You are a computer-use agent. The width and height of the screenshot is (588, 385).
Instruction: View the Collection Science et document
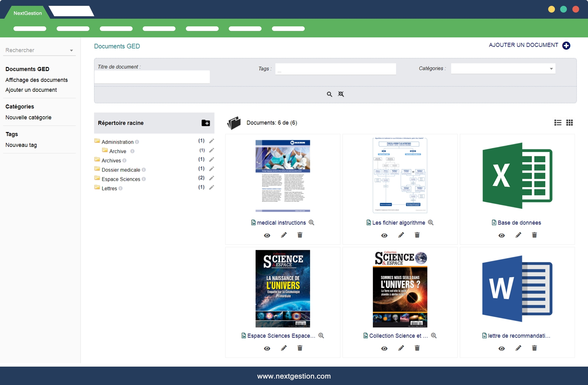[x=384, y=349]
